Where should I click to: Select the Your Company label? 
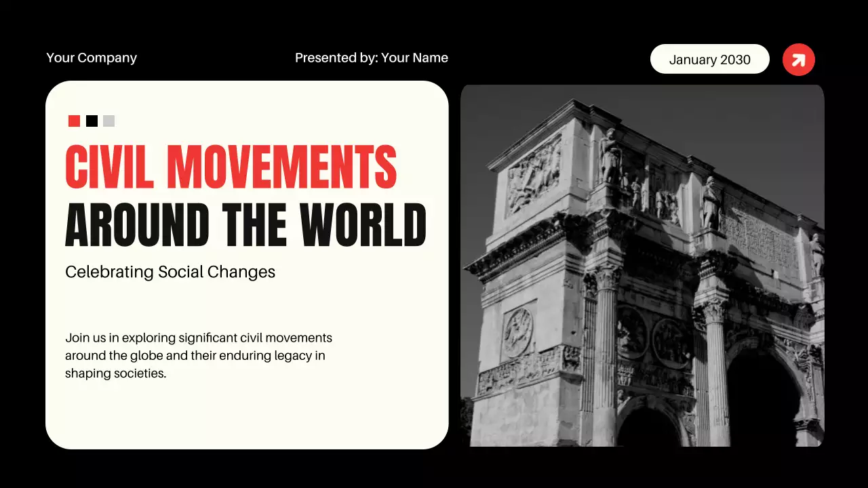point(92,58)
